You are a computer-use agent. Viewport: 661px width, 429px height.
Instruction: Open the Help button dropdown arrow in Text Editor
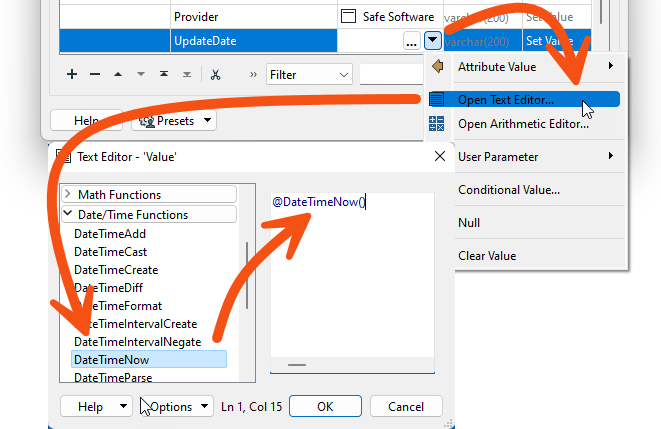coord(123,406)
